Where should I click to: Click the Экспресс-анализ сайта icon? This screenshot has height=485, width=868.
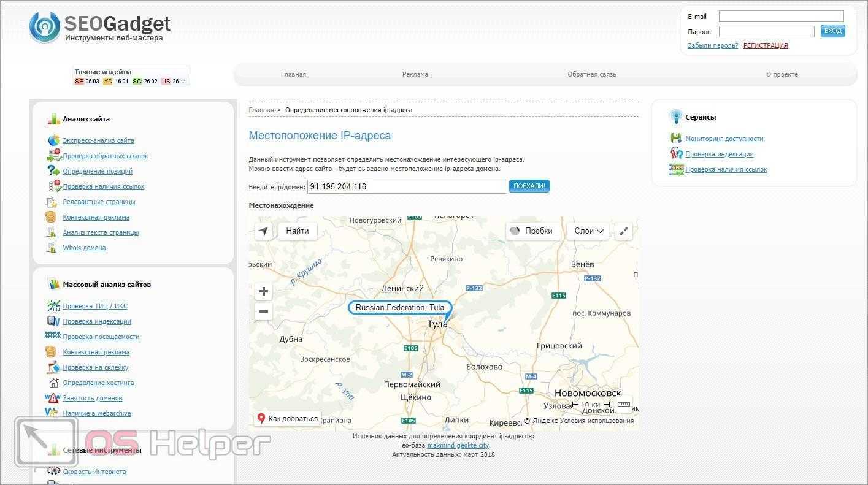click(x=53, y=140)
